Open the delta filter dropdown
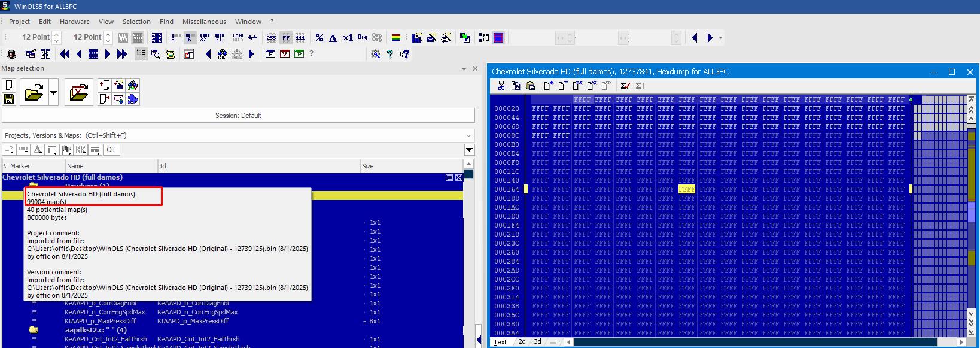980x348 pixels. tap(38, 150)
